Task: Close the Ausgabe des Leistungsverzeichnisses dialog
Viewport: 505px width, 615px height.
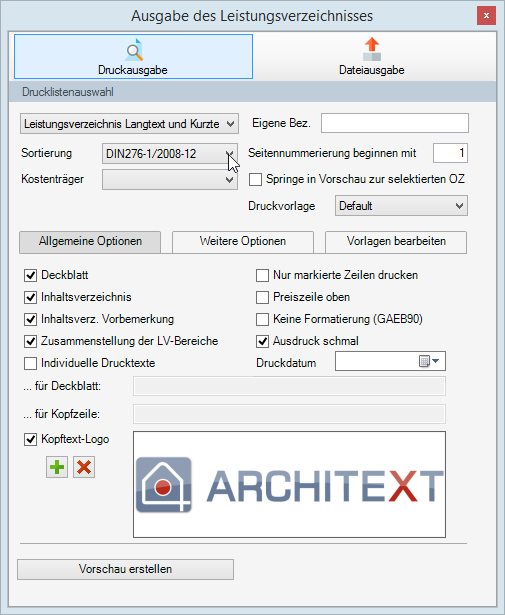Action: pyautogui.click(x=486, y=16)
